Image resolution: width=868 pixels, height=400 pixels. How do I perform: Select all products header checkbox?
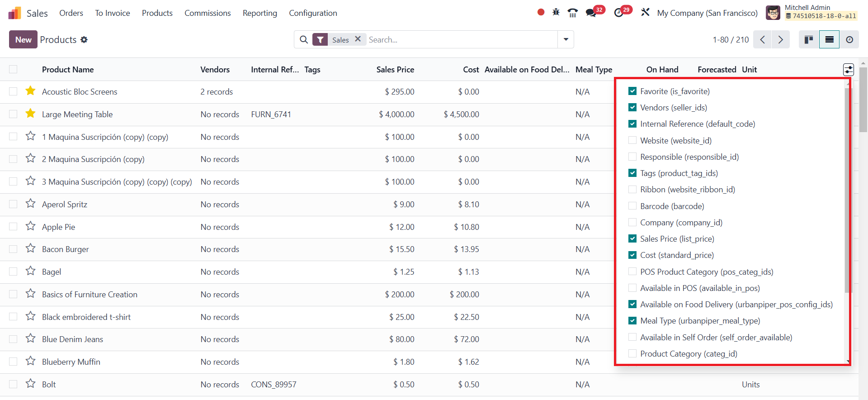pyautogui.click(x=13, y=69)
